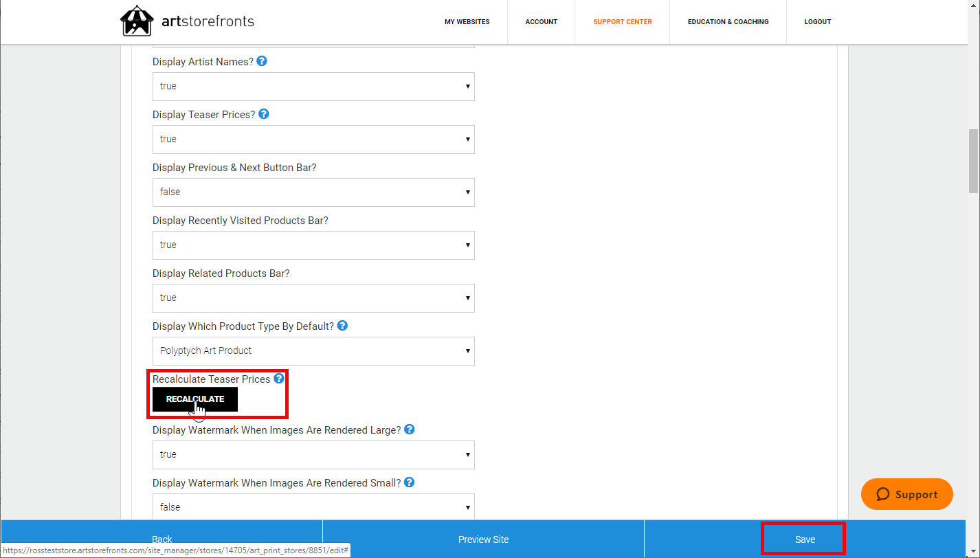Click 'Display Recently Visited Products Bar?' label
The height and width of the screenshot is (558, 980).
click(x=241, y=221)
